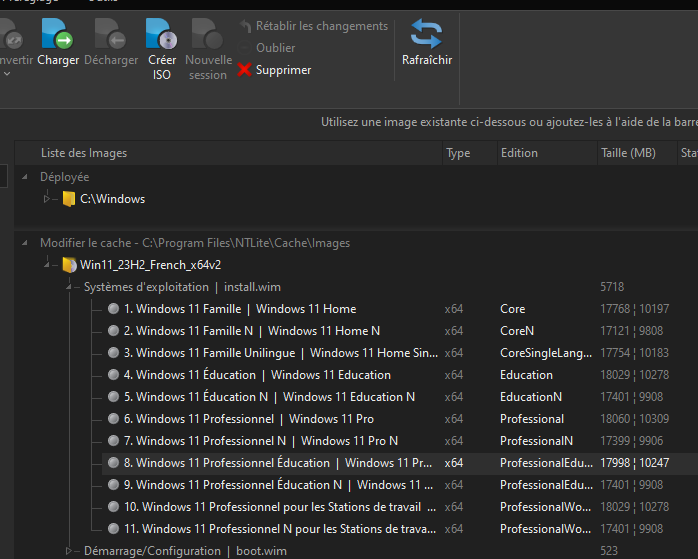This screenshot has height=559, width=698.
Task: Expand Démarrage/Configuration boot.wim node
Action: point(69,551)
